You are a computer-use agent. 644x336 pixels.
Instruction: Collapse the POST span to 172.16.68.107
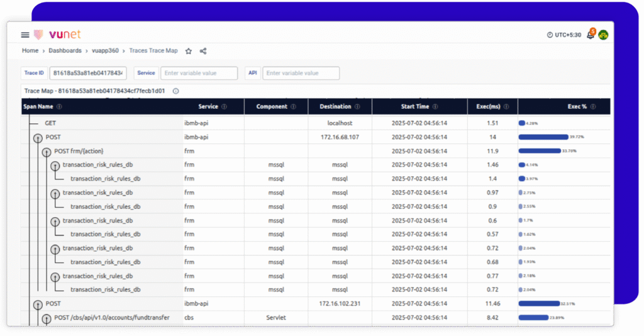37,137
